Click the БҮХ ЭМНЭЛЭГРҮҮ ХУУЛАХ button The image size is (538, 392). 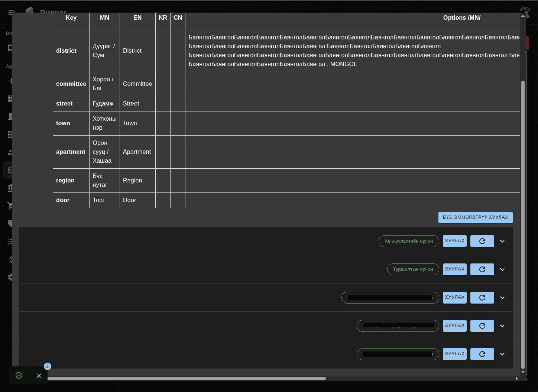pyautogui.click(x=475, y=217)
